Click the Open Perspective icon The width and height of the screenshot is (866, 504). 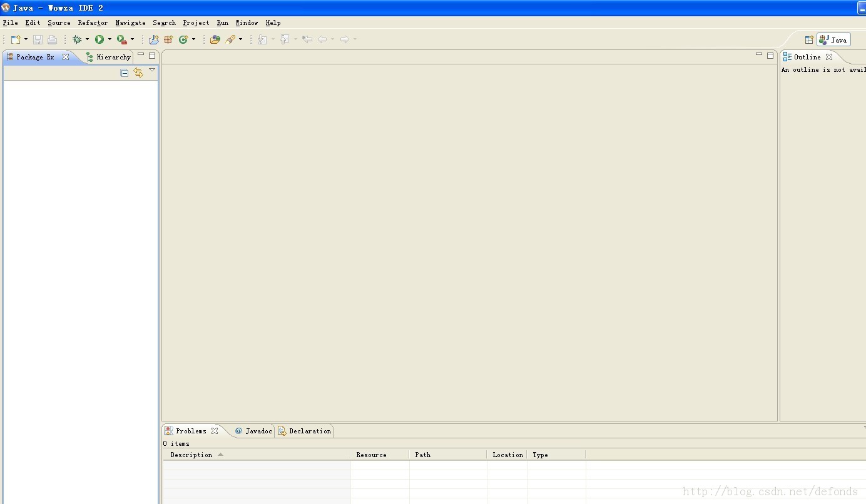point(809,39)
